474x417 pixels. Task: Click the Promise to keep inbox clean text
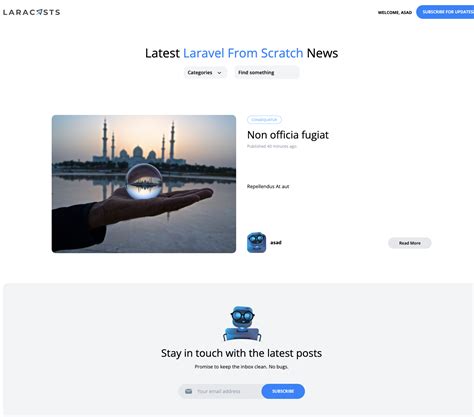[241, 367]
